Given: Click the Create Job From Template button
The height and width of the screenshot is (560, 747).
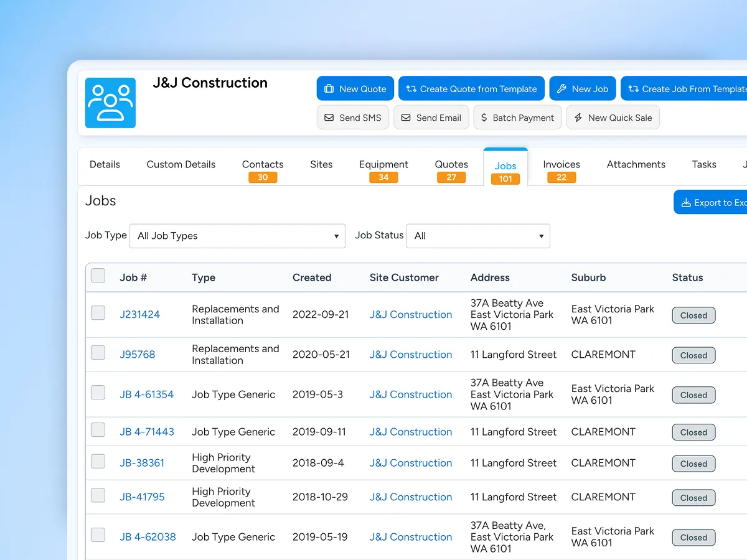Looking at the screenshot, I should tap(684, 89).
